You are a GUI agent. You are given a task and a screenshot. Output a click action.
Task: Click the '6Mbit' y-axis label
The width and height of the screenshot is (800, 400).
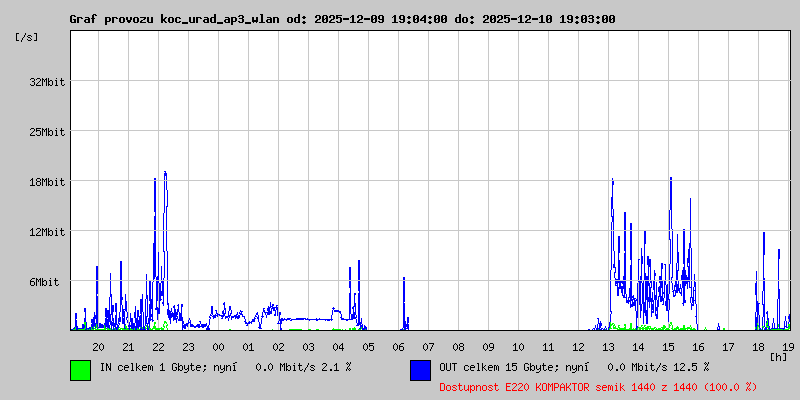[44, 283]
